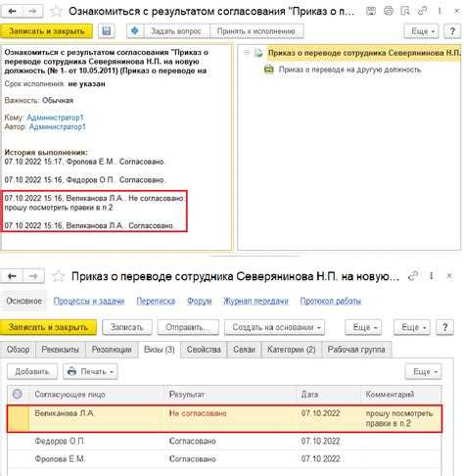Screen dimensions: 464x476
Task: Open the Резолюции tab
Action: tap(112, 350)
